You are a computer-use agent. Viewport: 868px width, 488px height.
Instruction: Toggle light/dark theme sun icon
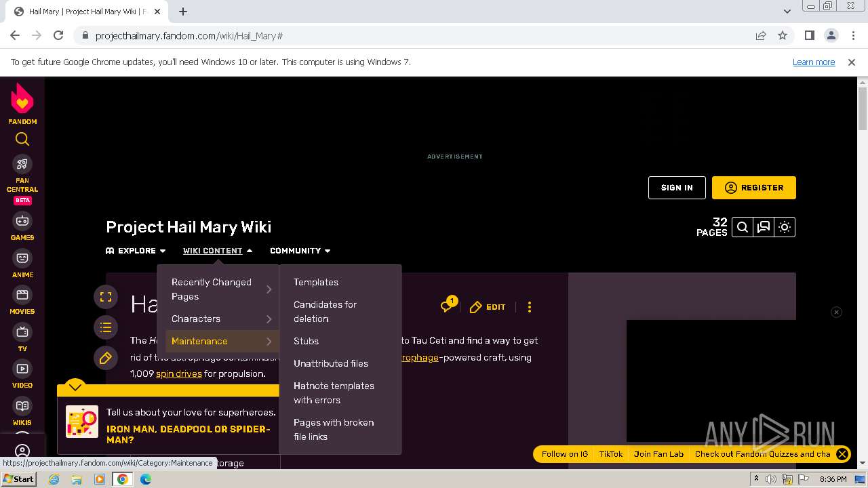(x=785, y=227)
